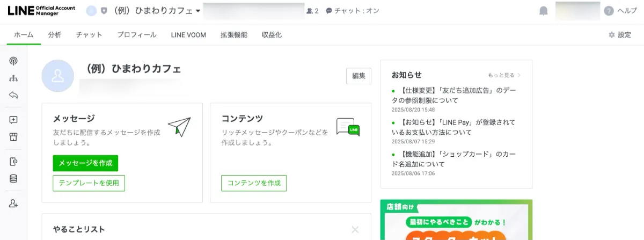644x240 pixels.
Task: Switch to the チャット tab
Action: (89, 35)
